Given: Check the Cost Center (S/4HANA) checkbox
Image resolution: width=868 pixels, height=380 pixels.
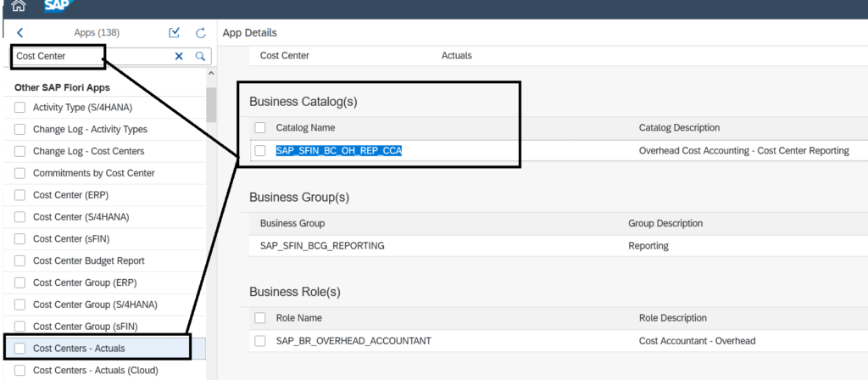Looking at the screenshot, I should pos(20,216).
